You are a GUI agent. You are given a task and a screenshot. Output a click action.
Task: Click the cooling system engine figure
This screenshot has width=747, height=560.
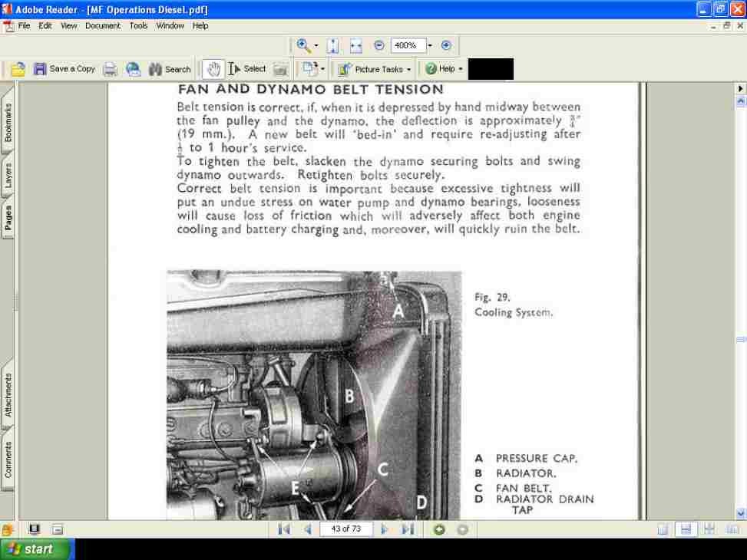point(314,395)
